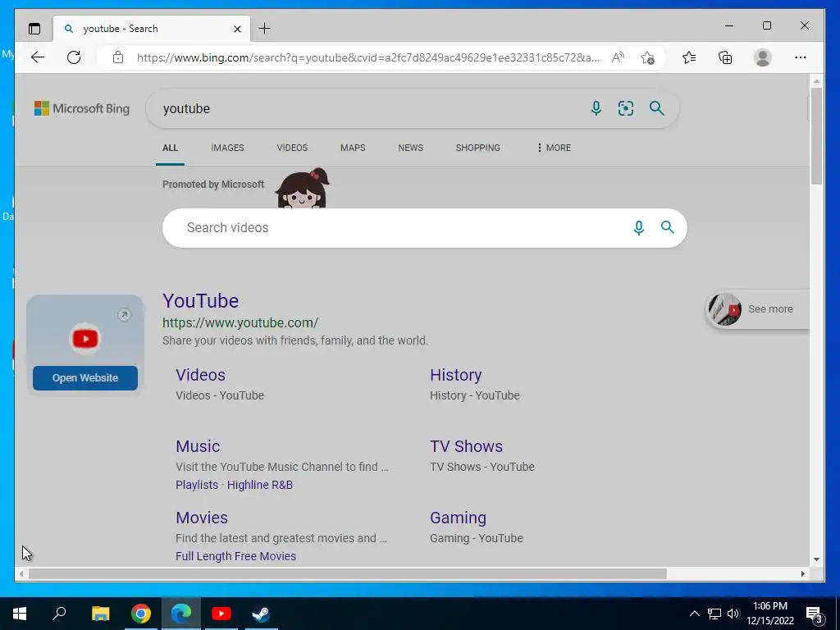Open Collections panel
The width and height of the screenshot is (840, 630).
pyautogui.click(x=725, y=57)
